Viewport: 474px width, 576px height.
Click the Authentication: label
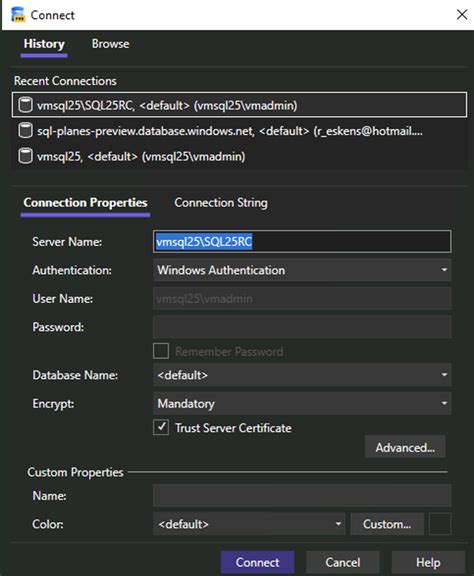[72, 270]
